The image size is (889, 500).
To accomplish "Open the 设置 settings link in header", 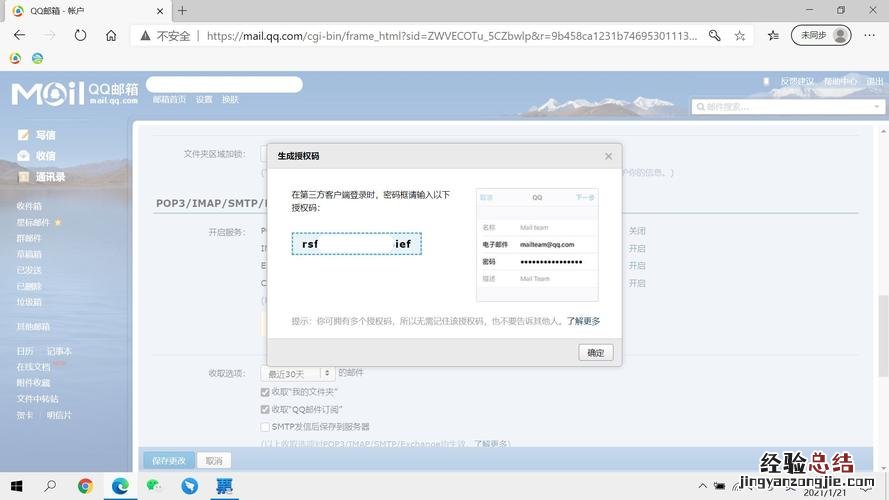I will 204,99.
